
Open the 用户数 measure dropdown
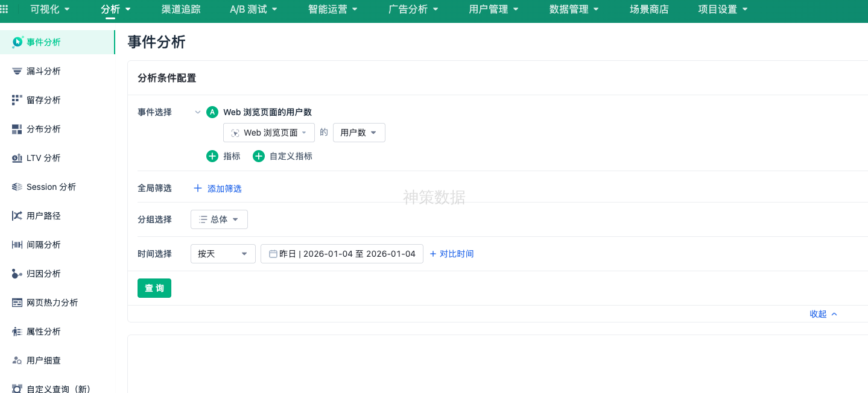coord(358,132)
